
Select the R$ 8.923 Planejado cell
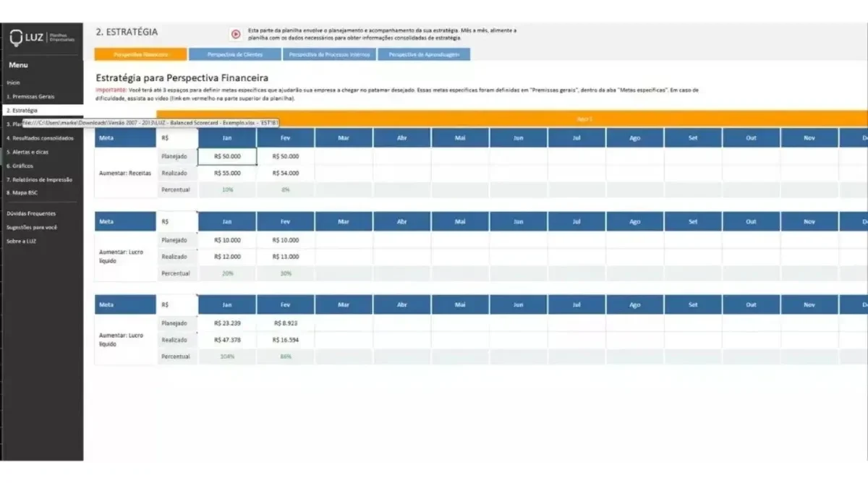point(285,323)
